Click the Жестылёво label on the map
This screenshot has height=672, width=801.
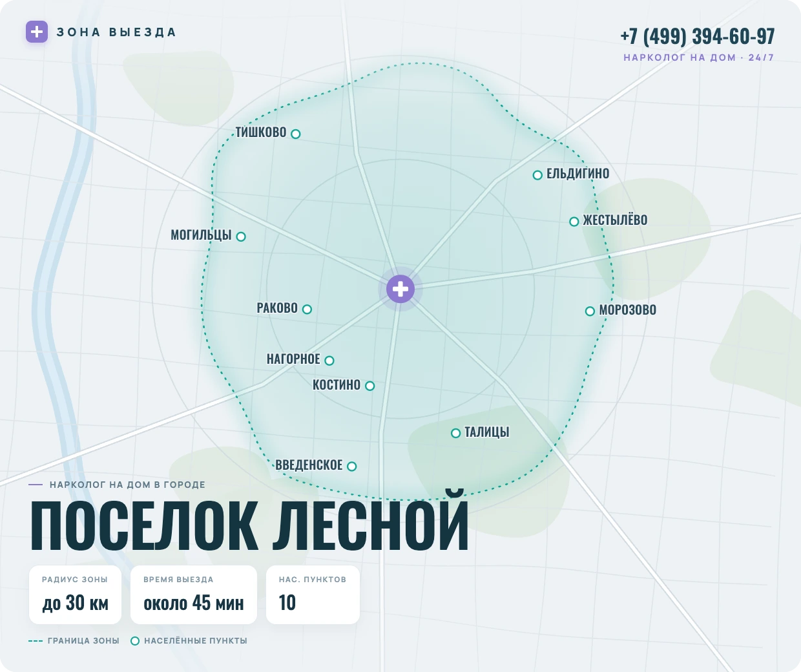tap(615, 220)
